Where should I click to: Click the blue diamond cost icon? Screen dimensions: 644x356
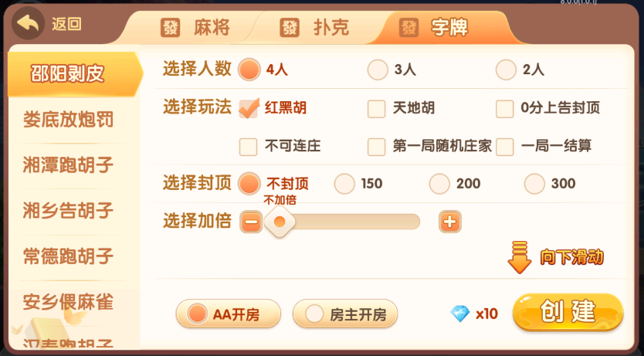point(460,314)
